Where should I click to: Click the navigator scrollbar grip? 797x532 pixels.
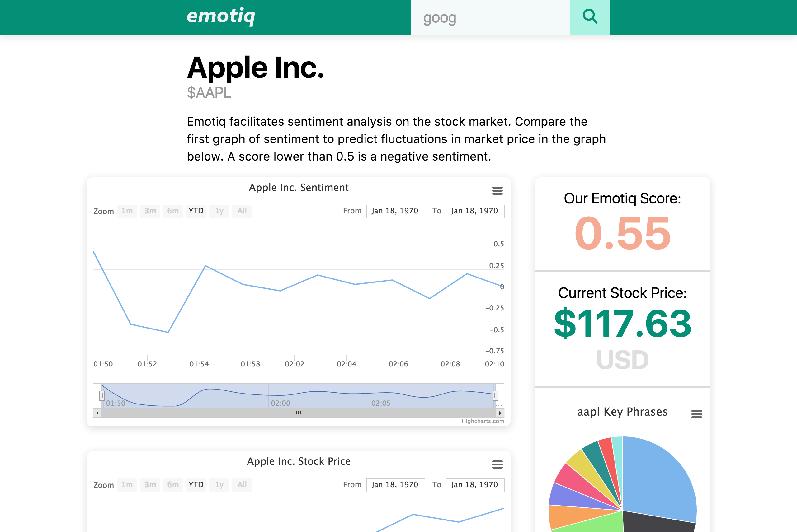point(298,413)
